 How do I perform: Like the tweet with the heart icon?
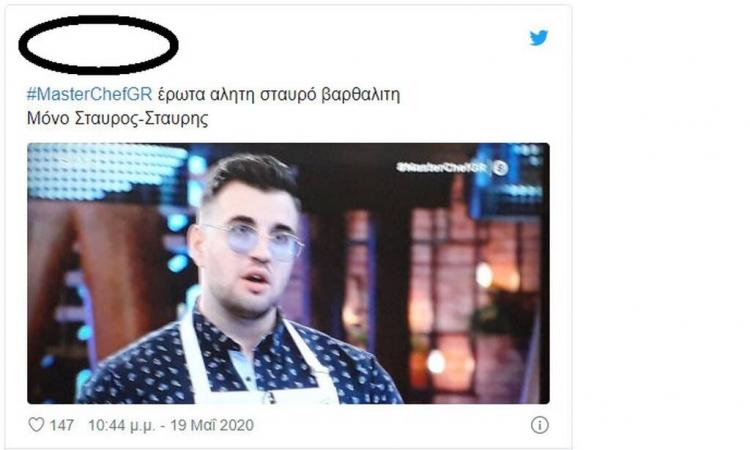(x=36, y=425)
